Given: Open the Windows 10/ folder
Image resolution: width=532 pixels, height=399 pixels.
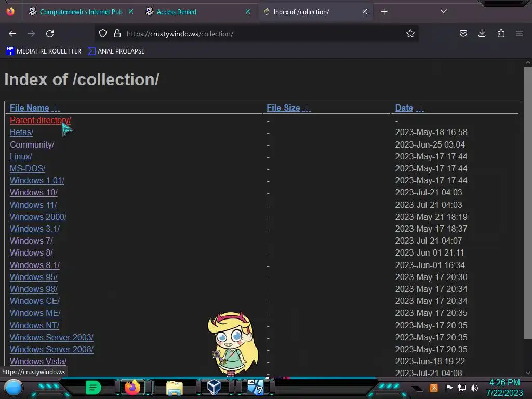Looking at the screenshot, I should tap(34, 192).
